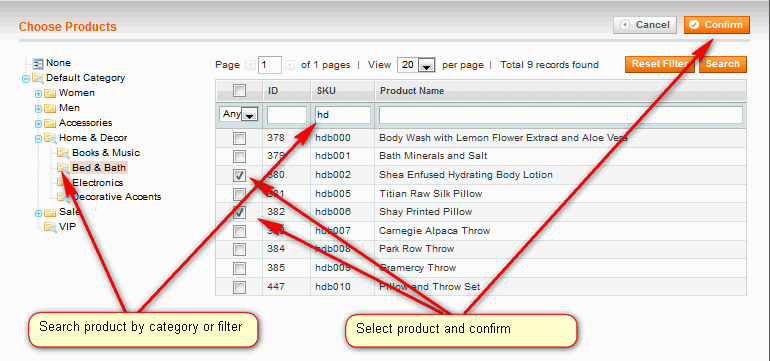Click the page number input field
The width and height of the screenshot is (770, 361).
(270, 65)
